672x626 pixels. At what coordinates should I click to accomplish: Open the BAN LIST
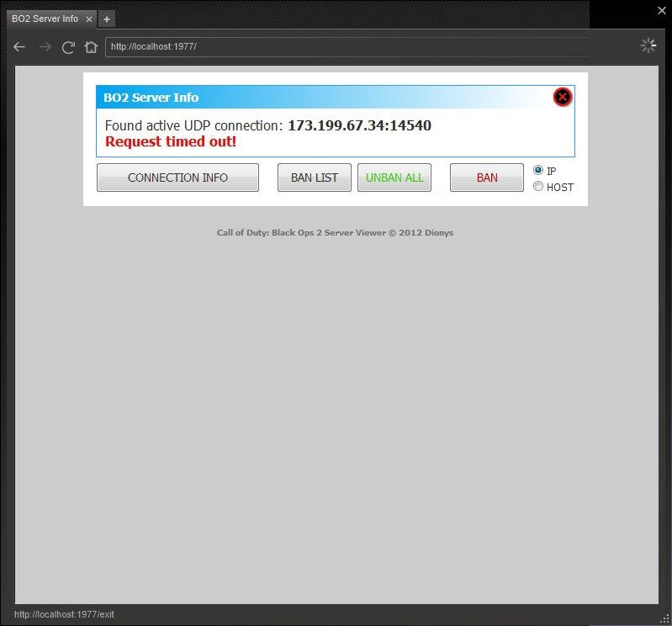(315, 178)
